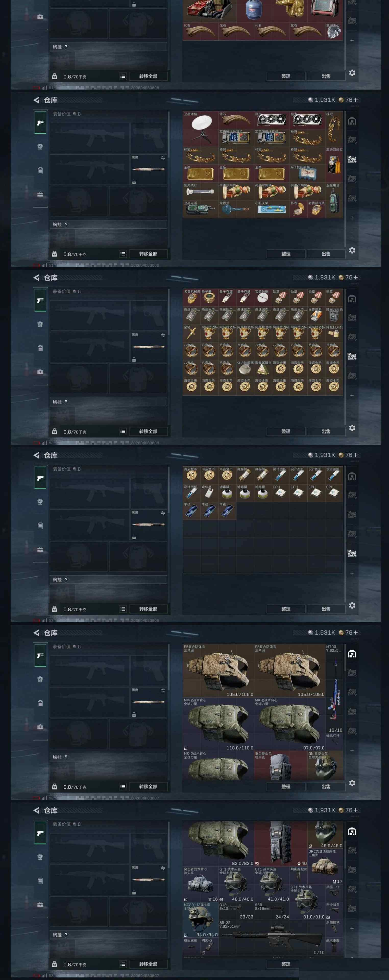The width and height of the screenshot is (389, 980).
Task: Click 整理 under the SR-25 rifle panel
Action: (x=286, y=964)
